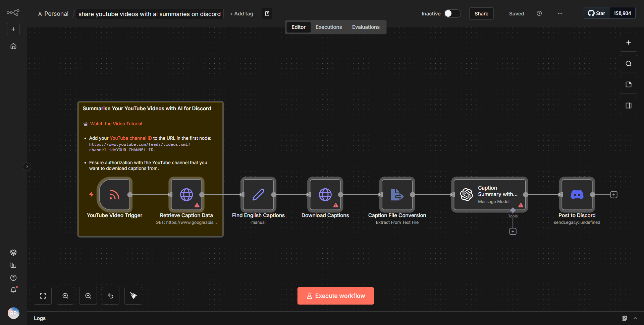
Task: Expand the collapsed left sidebar arrow
Action: tap(27, 167)
